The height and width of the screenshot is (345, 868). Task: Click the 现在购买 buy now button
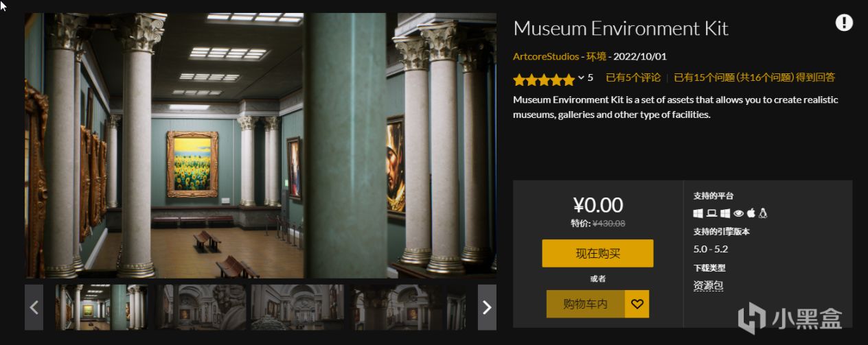pyautogui.click(x=597, y=253)
